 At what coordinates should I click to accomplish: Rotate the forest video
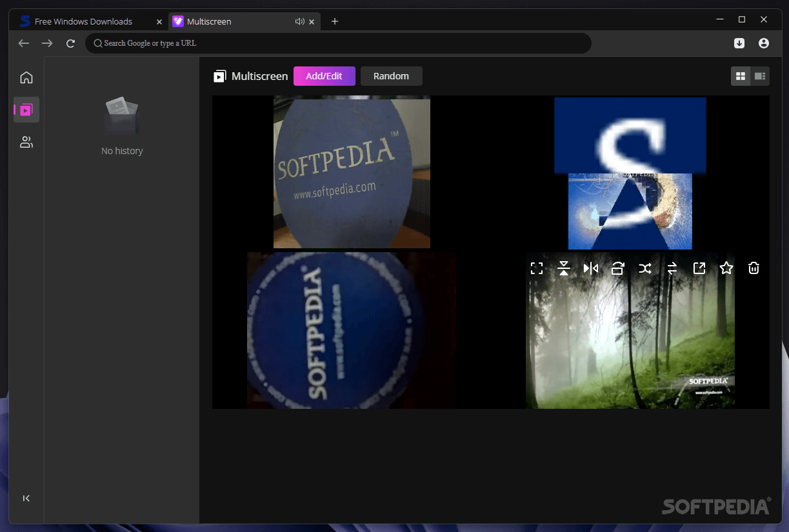(617, 268)
